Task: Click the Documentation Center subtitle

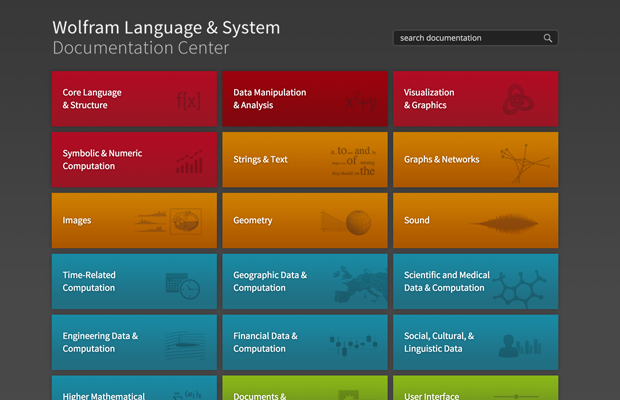Action: point(141,48)
